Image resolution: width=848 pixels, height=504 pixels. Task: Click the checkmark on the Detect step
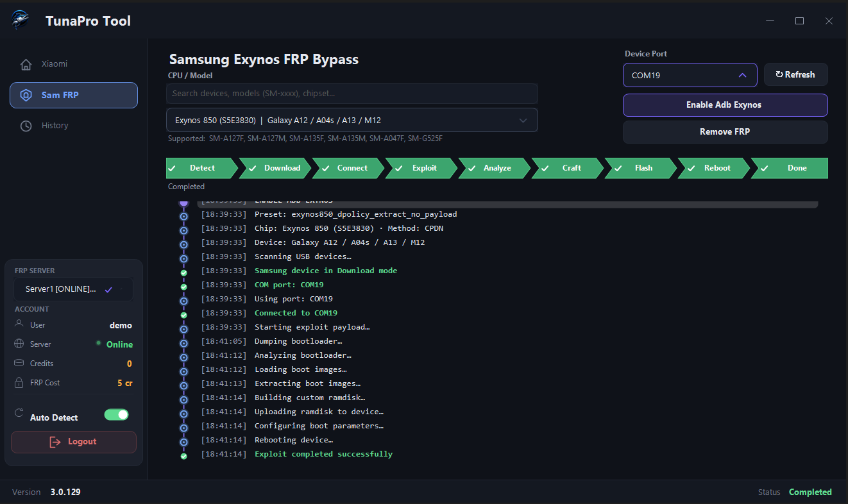tap(172, 168)
